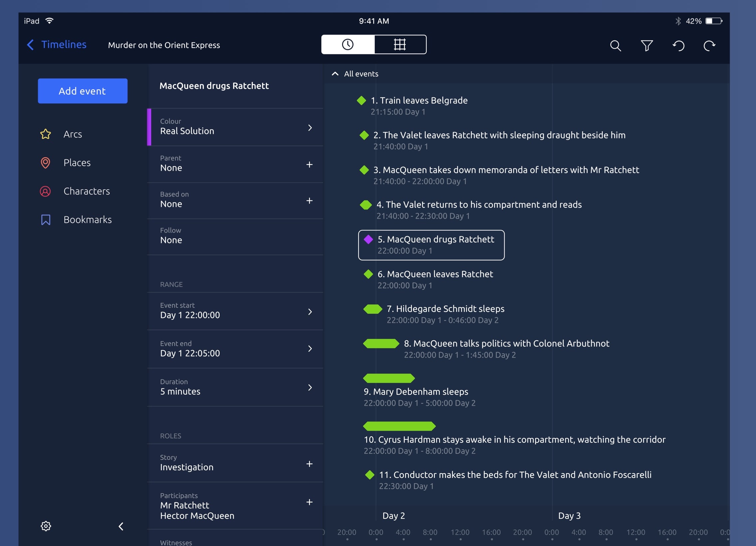Open Participant Mr Ratchett
This screenshot has height=546, width=756.
pyautogui.click(x=185, y=505)
